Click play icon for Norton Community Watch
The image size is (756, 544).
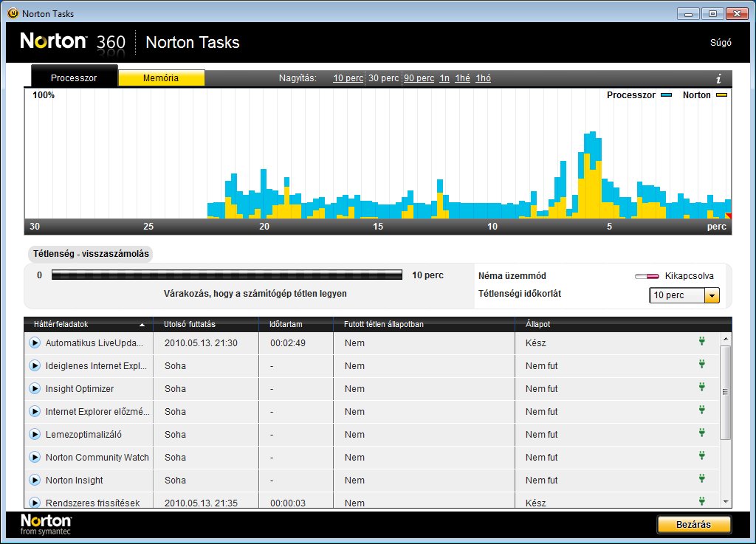point(34,458)
